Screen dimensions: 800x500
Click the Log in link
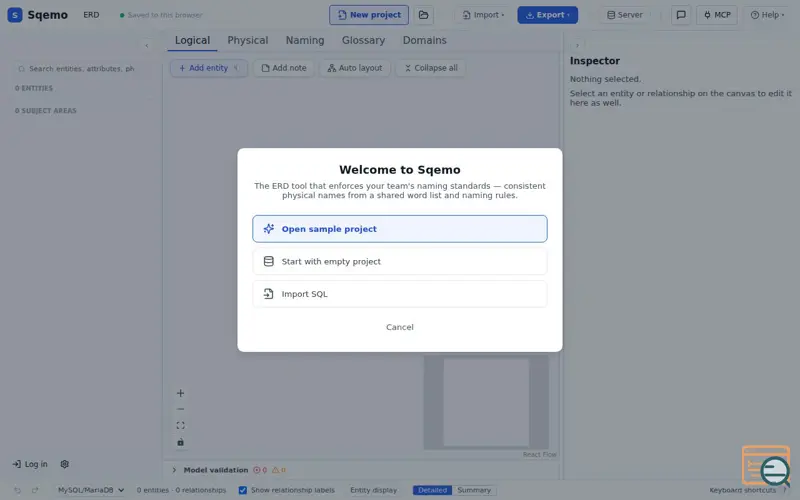(x=30, y=464)
